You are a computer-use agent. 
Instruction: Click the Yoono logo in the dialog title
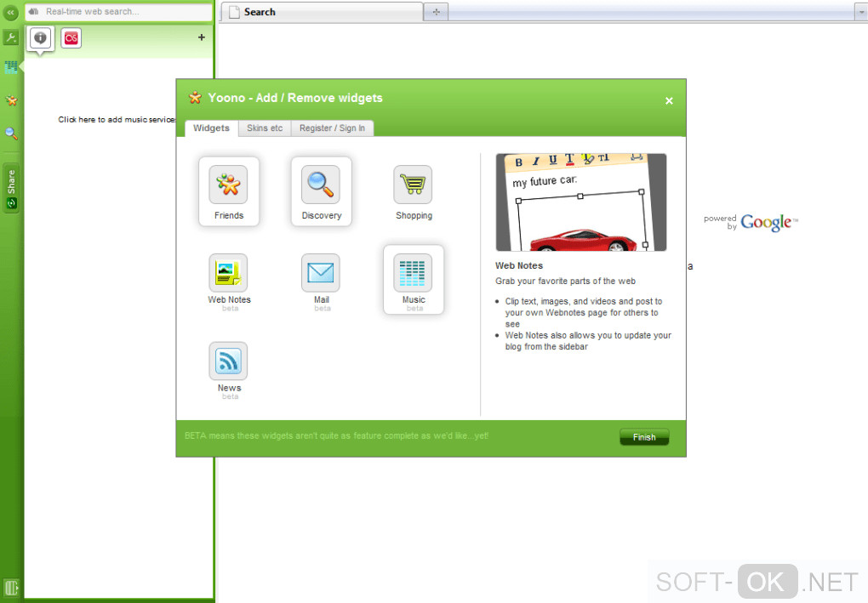click(195, 98)
